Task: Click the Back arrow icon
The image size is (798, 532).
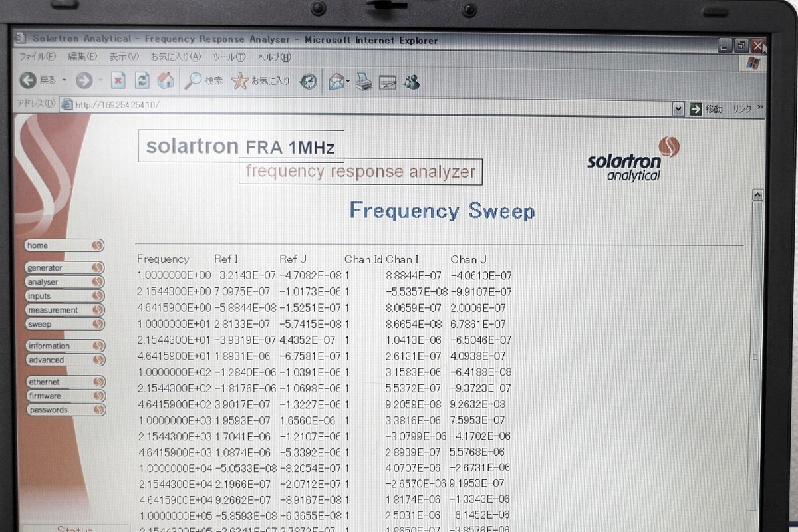Action: point(28,80)
